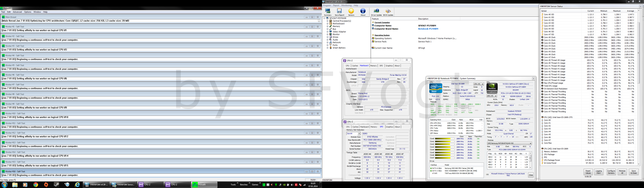This screenshot has width=644, height=188.
Task: Click the Core0 clock usage bar
Action: (x=445, y=139)
